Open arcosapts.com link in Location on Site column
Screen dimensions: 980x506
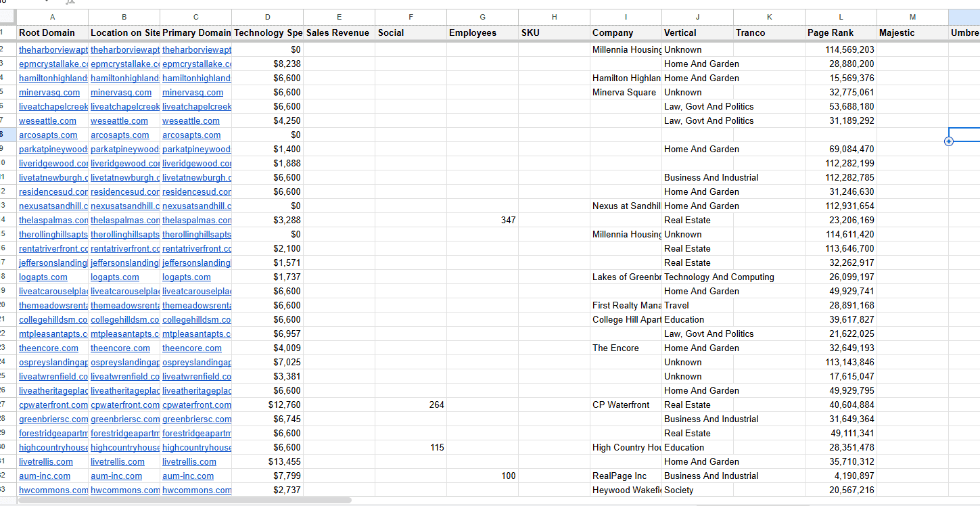point(120,135)
